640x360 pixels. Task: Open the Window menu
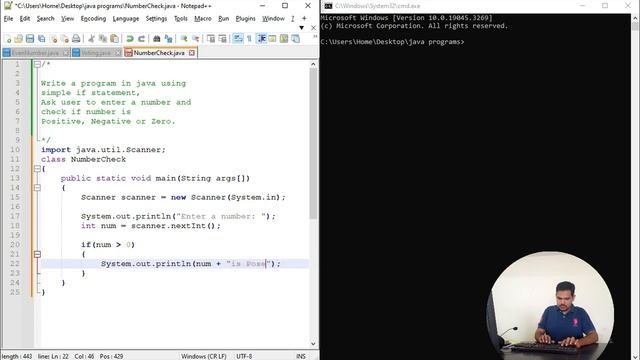273,19
